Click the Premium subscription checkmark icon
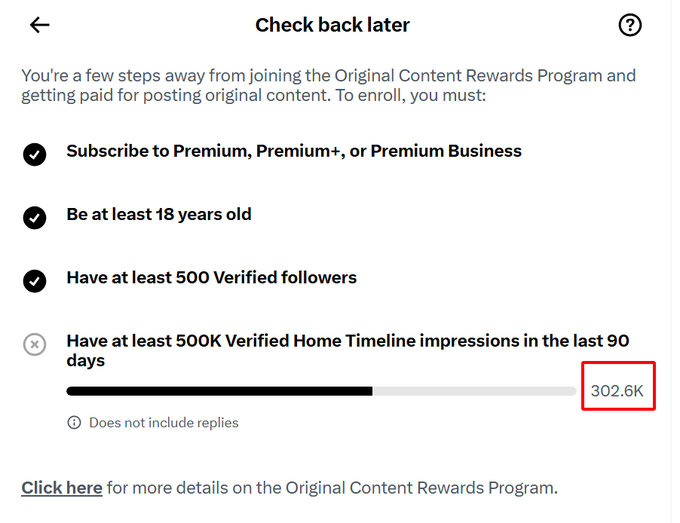Screen dimensions: 680x523 pos(35,154)
